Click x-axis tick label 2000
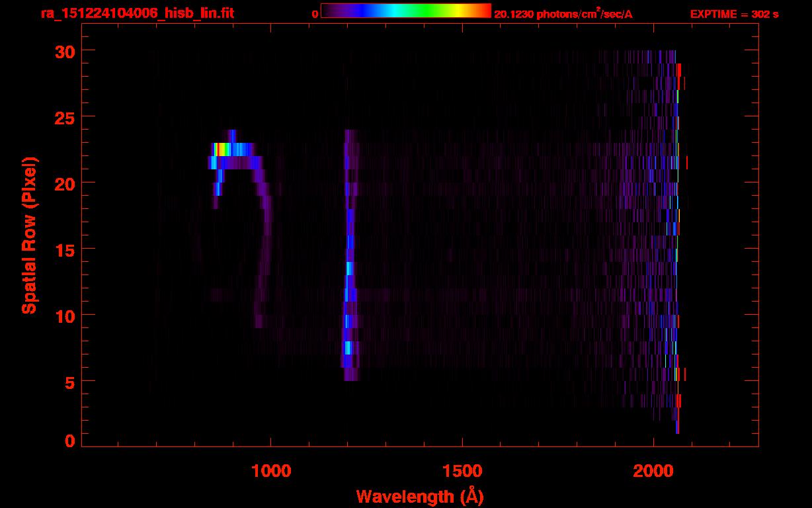812x508 pixels. pos(653,470)
